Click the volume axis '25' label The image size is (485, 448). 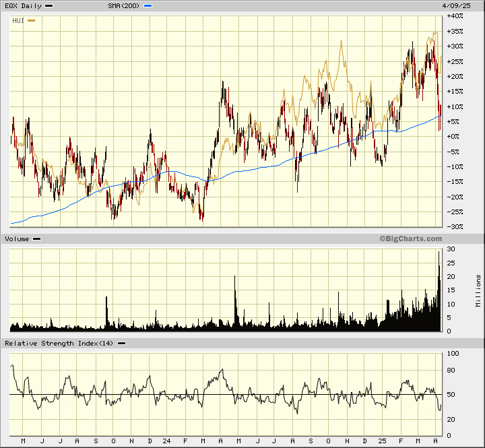(x=451, y=263)
